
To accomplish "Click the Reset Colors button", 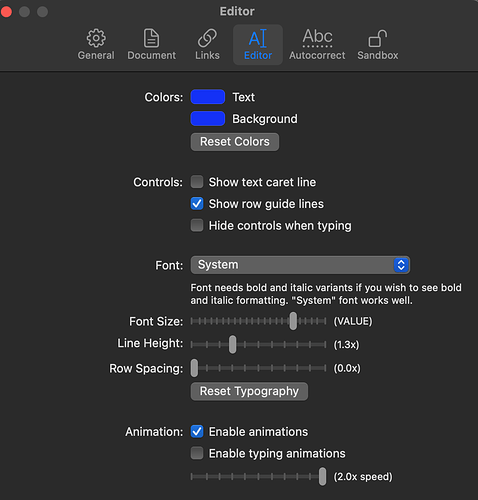I will [235, 142].
